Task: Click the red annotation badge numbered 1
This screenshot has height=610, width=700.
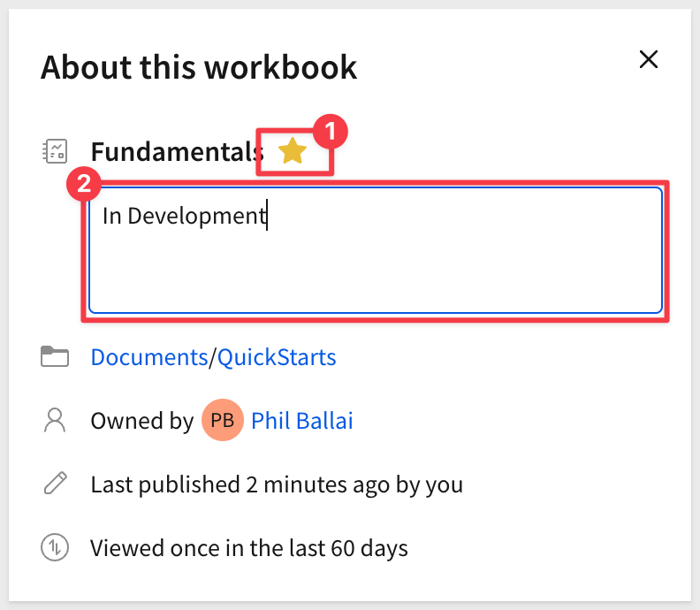Action: [x=330, y=132]
